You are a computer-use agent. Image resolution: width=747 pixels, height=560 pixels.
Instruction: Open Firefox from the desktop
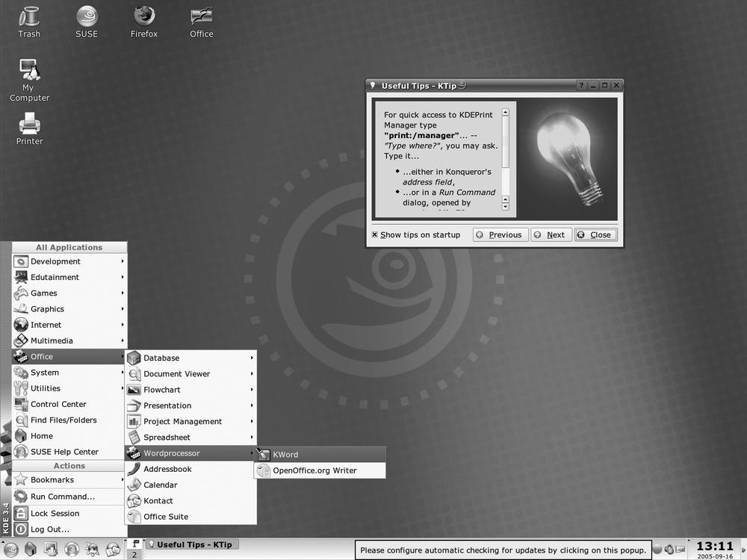point(143,16)
